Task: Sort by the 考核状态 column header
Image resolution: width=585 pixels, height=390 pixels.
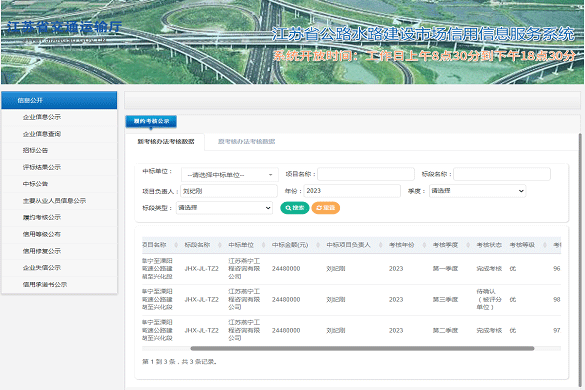Action: click(489, 245)
